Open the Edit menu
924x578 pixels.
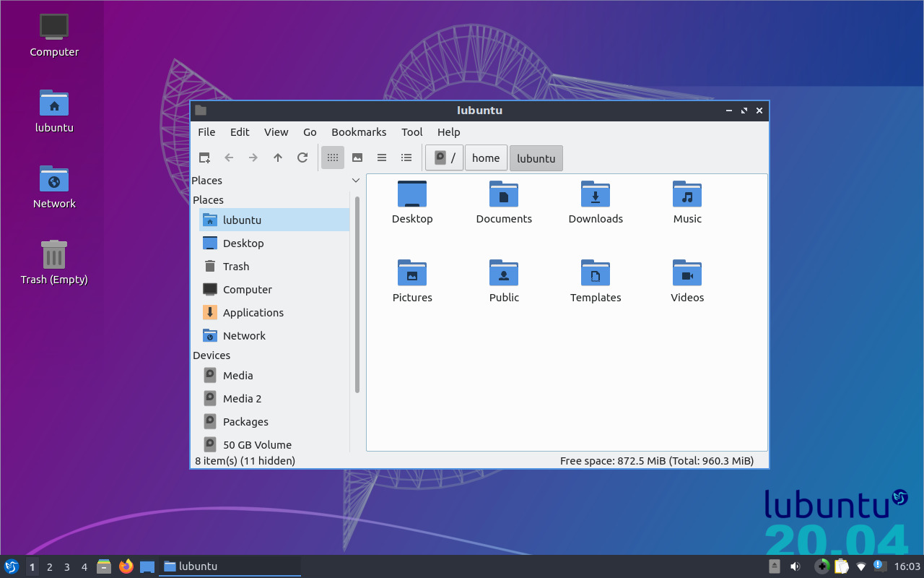240,132
